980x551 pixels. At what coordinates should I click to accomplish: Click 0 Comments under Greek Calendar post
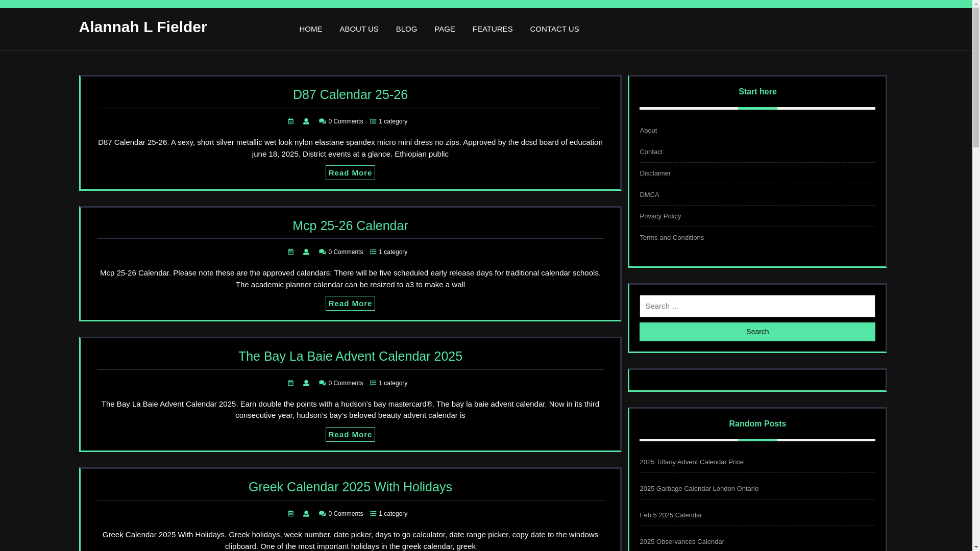click(346, 514)
